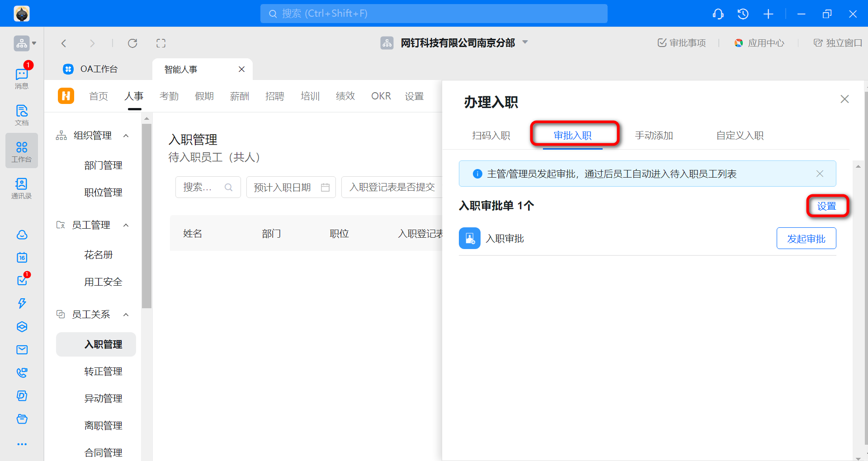This screenshot has height=461, width=868.
Task: Open the 培训 menu tab
Action: (310, 96)
